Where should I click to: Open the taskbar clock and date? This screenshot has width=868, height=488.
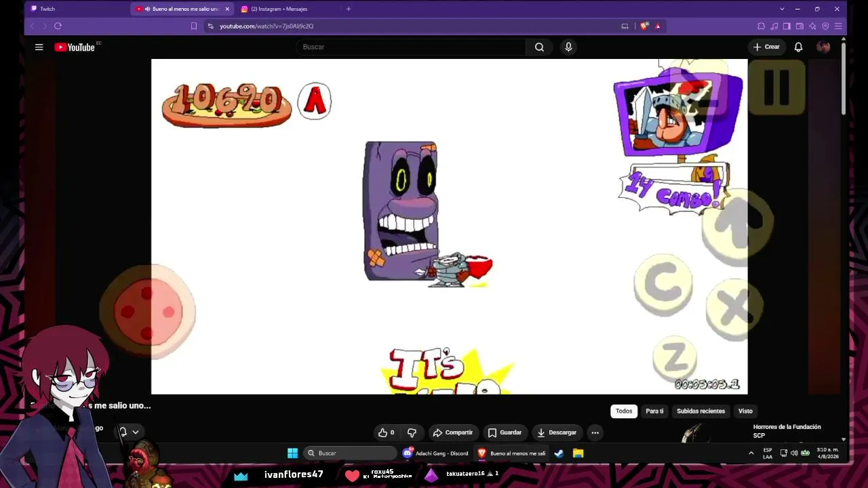click(x=827, y=453)
